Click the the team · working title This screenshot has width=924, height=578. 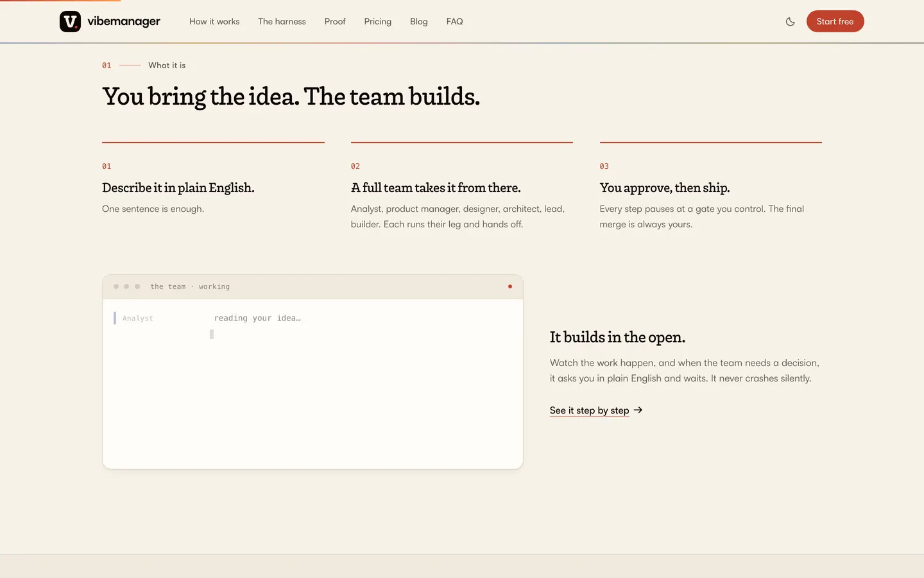tap(190, 286)
